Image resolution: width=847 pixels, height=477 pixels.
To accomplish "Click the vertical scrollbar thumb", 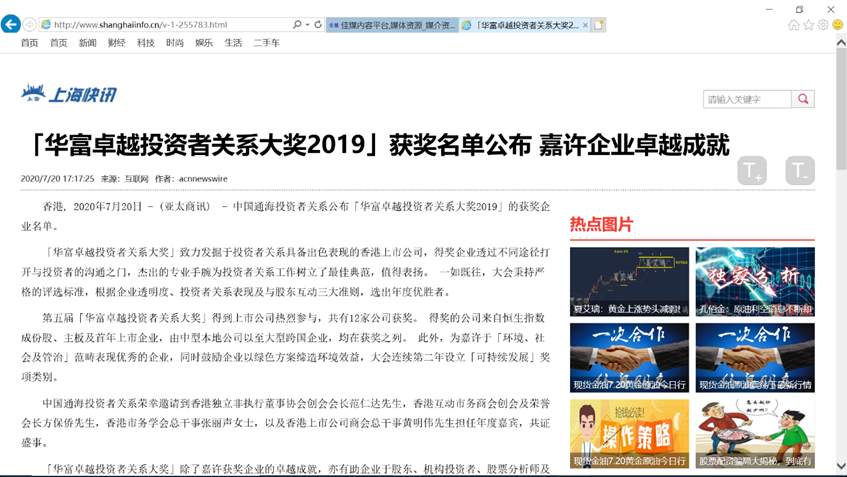I will [841, 108].
